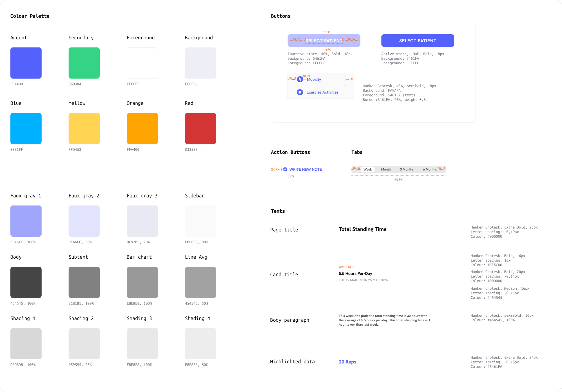Click the Mobility footprint icon
Screen dimensions: 562x392
pos(300,79)
